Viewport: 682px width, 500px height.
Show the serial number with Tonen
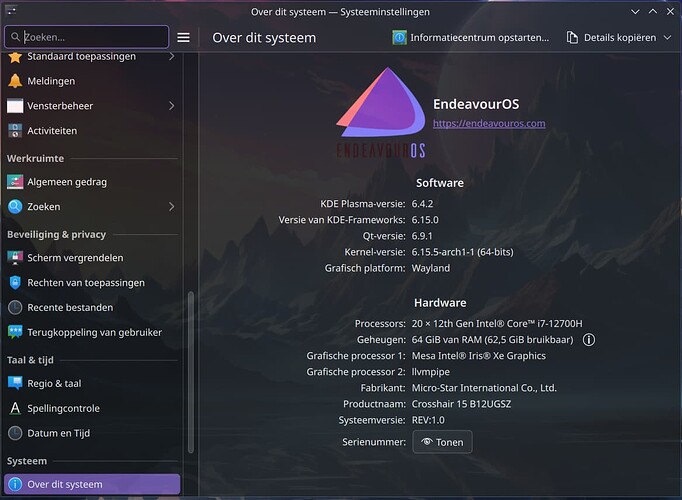[x=442, y=442]
